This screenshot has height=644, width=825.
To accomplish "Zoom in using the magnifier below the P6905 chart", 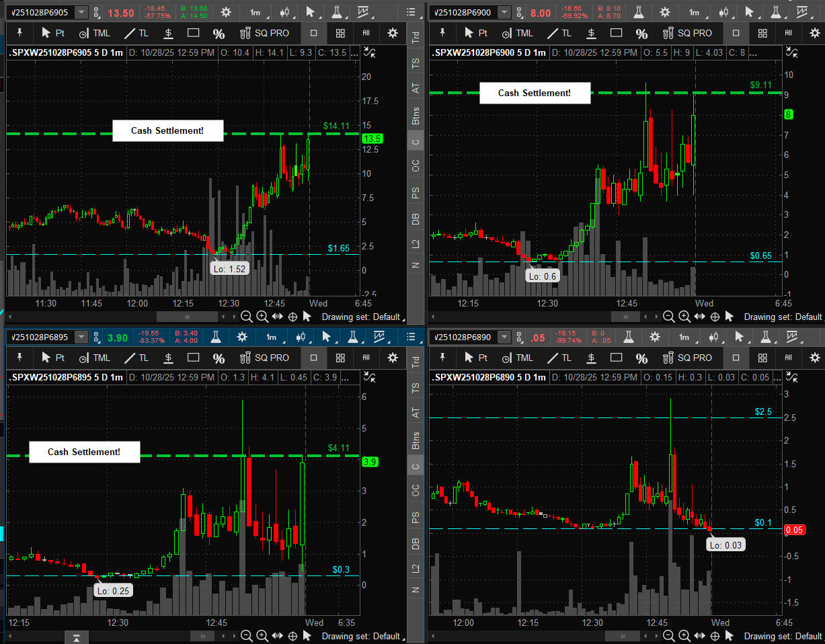I will (x=262, y=317).
